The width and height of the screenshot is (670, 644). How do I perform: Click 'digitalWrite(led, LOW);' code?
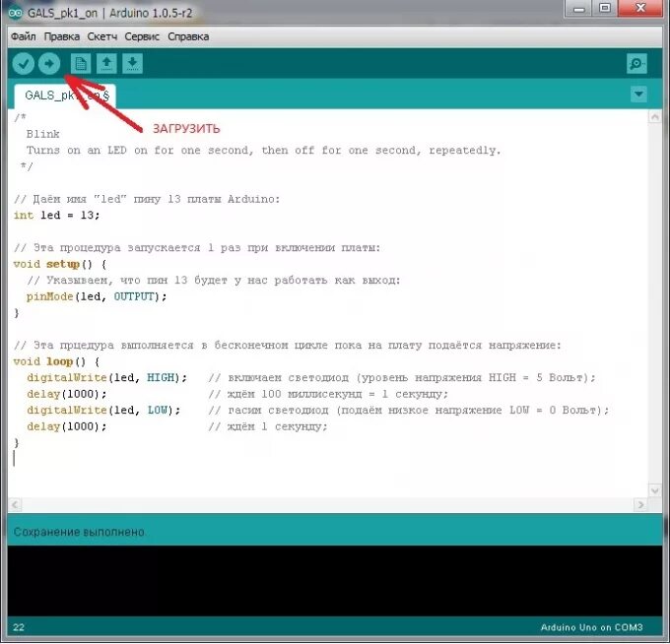103,411
